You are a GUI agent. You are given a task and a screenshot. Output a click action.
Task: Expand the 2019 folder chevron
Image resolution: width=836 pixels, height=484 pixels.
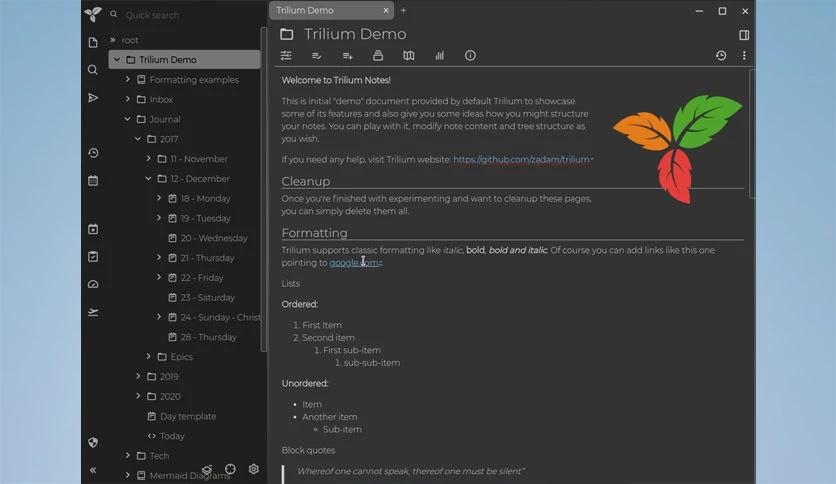(138, 376)
